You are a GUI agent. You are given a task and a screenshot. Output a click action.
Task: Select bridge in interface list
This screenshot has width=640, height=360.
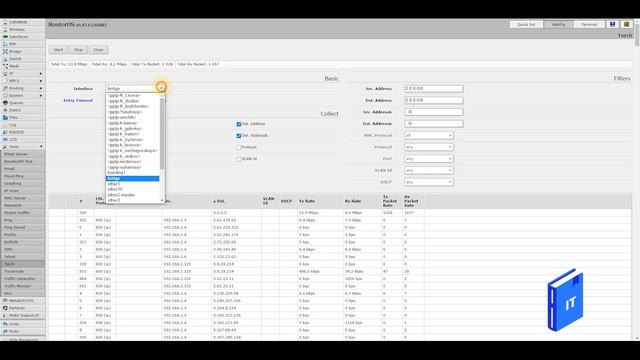click(x=132, y=178)
